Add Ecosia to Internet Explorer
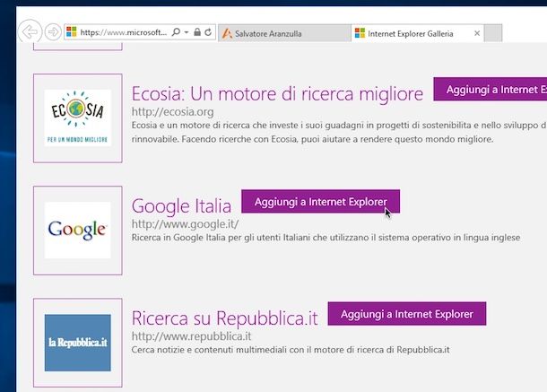This screenshot has height=392, width=547. [x=491, y=90]
